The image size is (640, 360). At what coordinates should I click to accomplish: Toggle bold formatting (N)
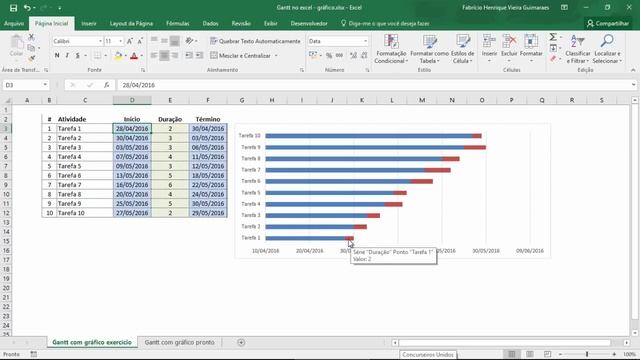point(57,56)
